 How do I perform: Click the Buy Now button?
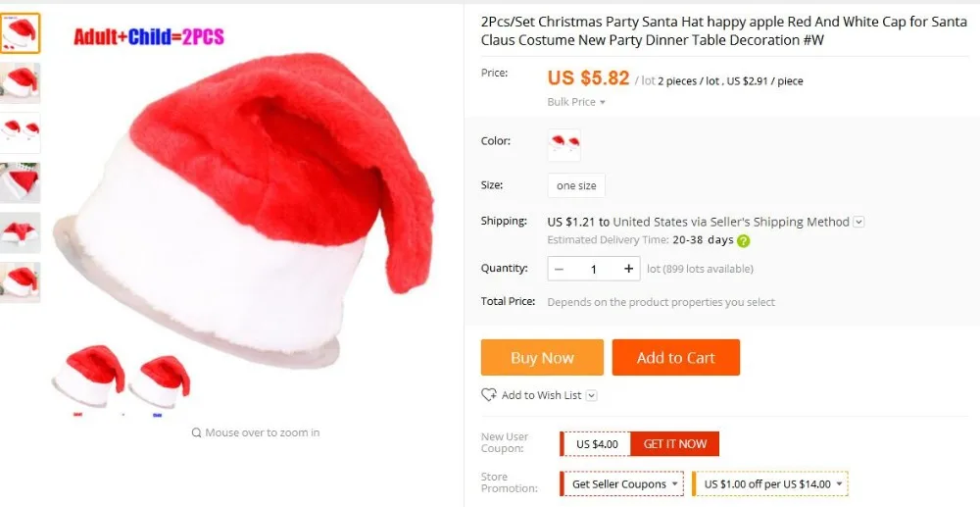coord(542,358)
